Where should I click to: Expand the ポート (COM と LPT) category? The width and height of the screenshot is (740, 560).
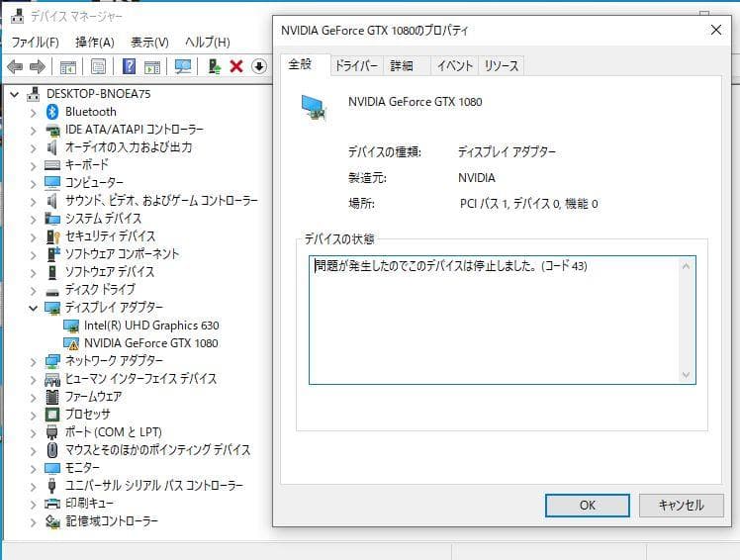33,432
